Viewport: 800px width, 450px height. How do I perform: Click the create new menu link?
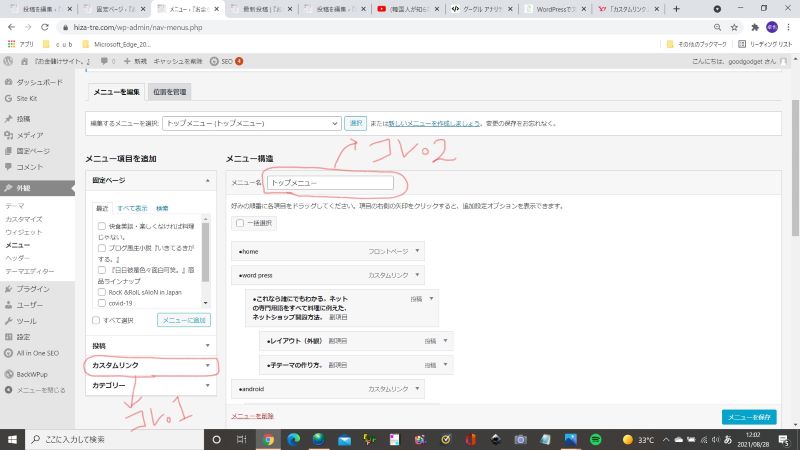click(434, 123)
